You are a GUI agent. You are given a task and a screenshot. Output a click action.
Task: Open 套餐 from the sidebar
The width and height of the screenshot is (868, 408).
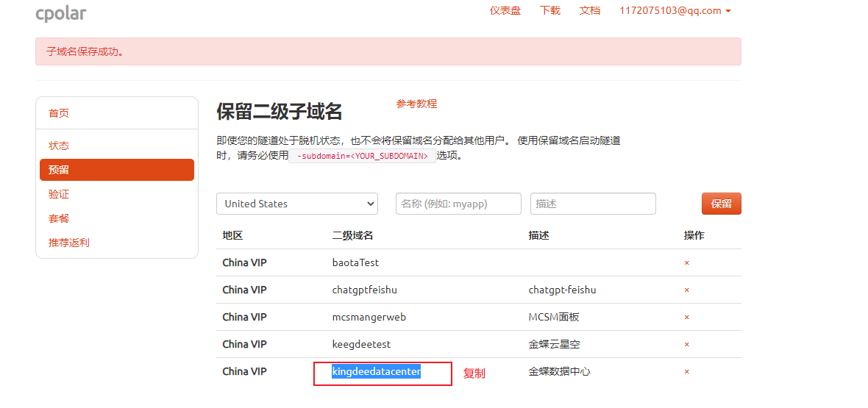tap(59, 218)
